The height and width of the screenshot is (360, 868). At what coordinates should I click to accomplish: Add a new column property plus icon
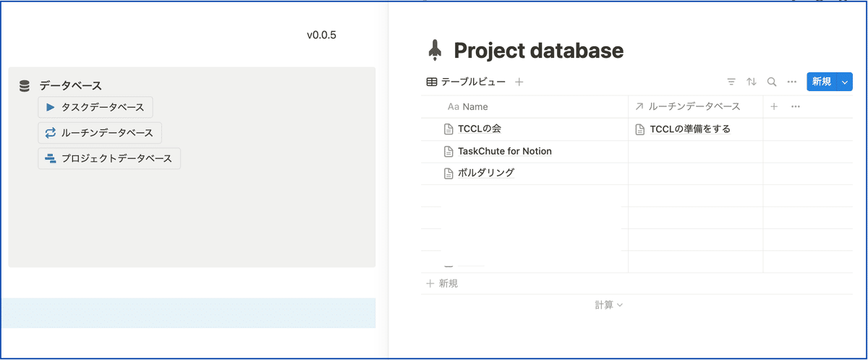pyautogui.click(x=774, y=106)
